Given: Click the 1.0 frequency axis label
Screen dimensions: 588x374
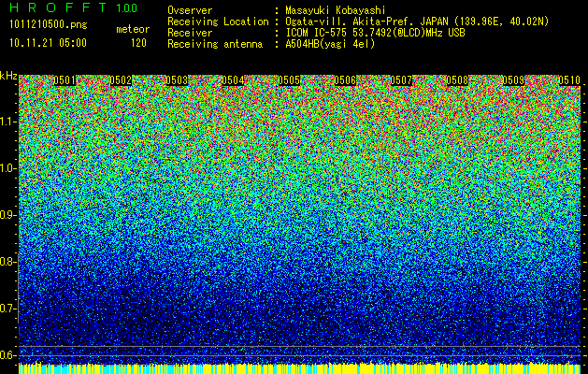Looking at the screenshot, I should pos(7,168).
